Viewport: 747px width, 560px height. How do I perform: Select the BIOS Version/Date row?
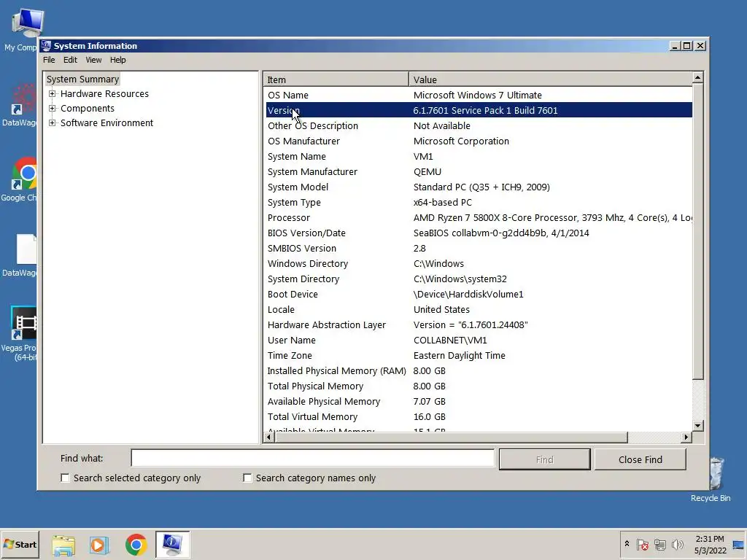click(x=479, y=233)
